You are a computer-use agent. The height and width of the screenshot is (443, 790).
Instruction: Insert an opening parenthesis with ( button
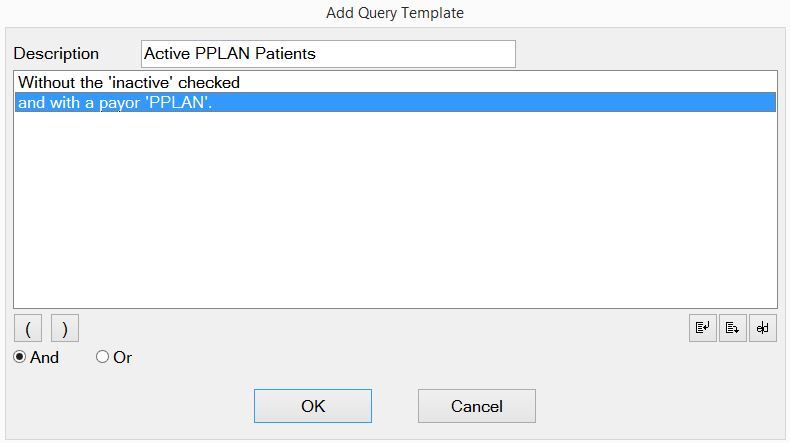tap(28, 329)
